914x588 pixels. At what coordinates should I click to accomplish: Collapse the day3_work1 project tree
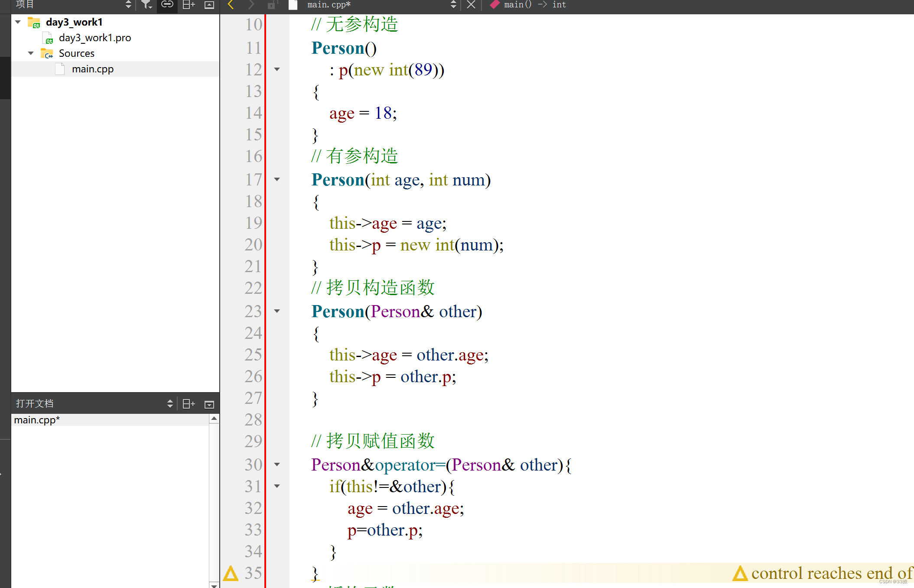pyautogui.click(x=17, y=22)
